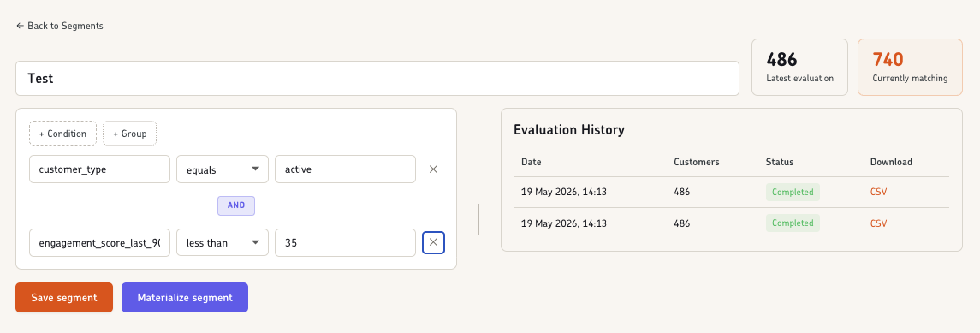
Task: Open the equals operator dropdown
Action: [x=223, y=169]
